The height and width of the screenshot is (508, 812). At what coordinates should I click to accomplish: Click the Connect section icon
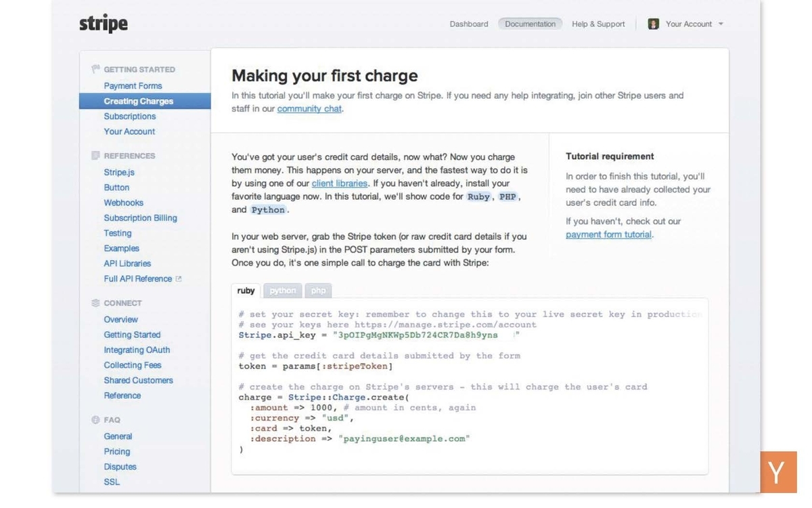tap(95, 303)
